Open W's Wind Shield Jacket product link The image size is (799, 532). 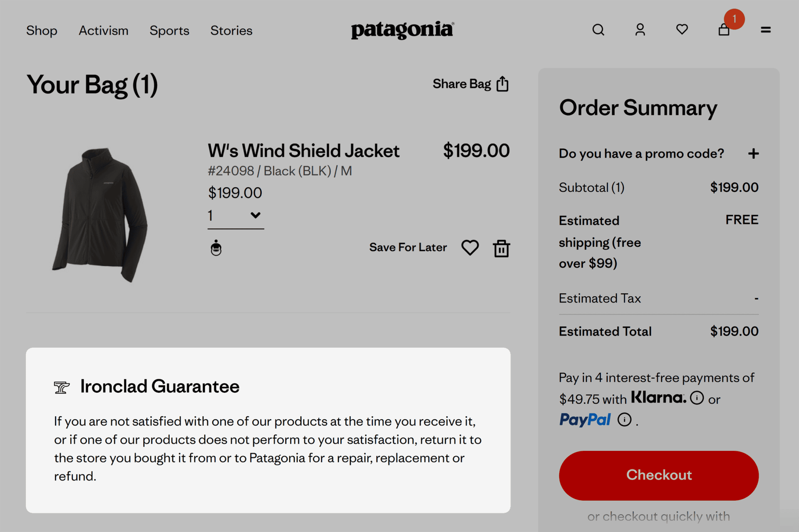304,151
